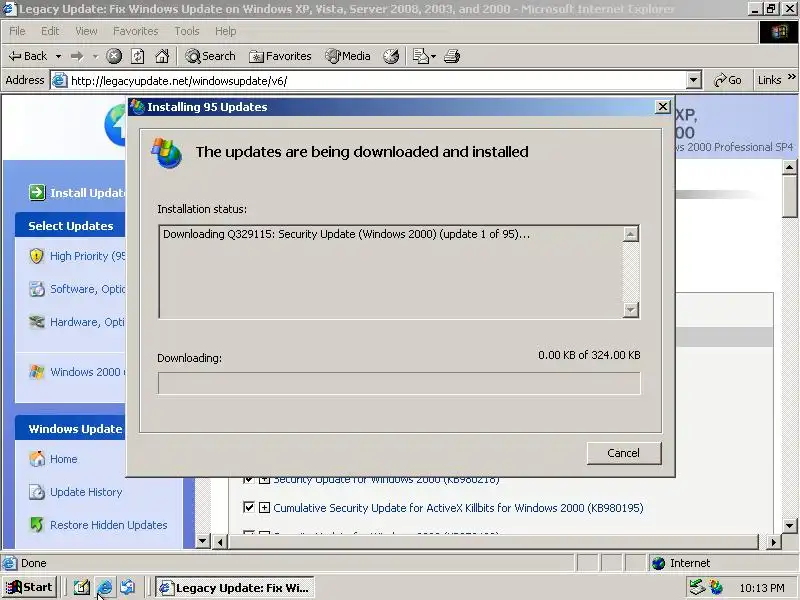
Task: Click the Home house icon in sidebar
Action: [x=37, y=459]
